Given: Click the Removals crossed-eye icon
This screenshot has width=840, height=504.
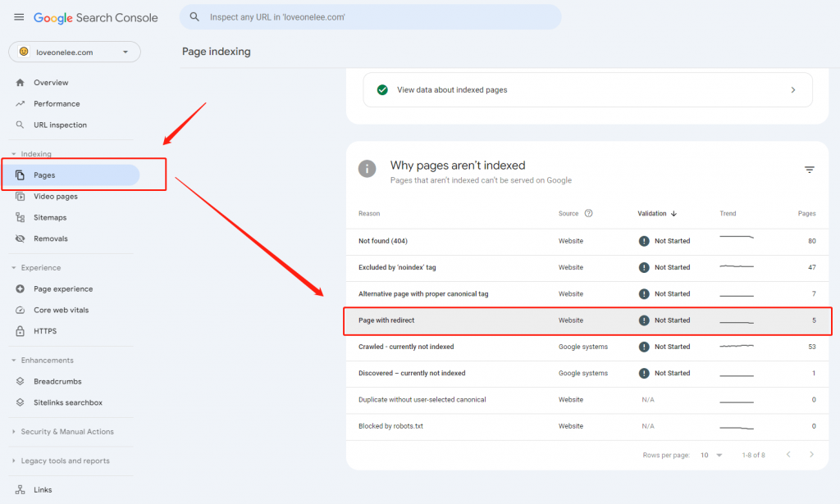Looking at the screenshot, I should click(20, 238).
